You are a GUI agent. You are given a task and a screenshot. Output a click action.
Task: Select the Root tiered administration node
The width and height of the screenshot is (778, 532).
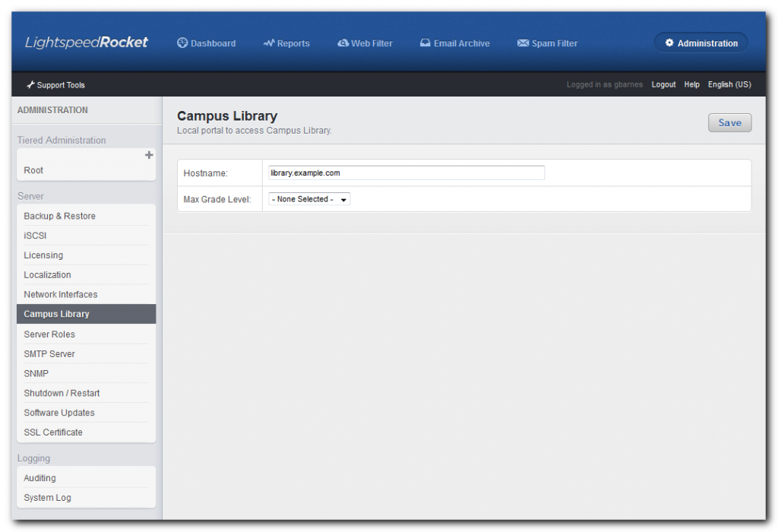click(x=33, y=170)
